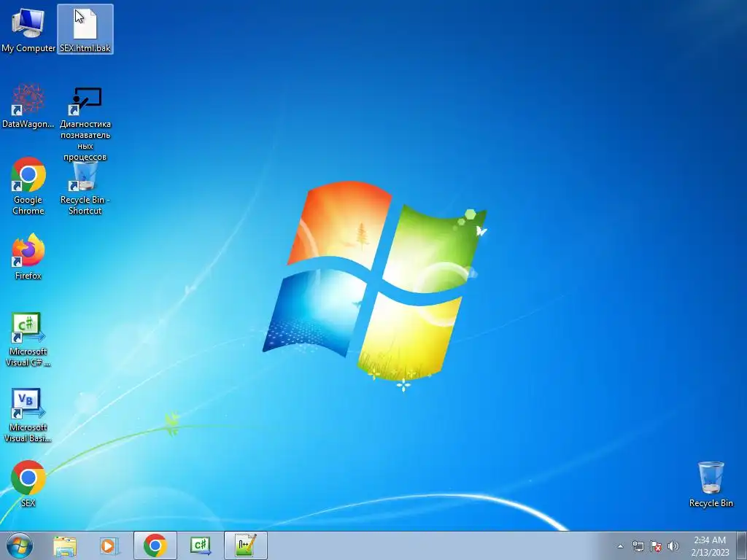Select the SEX.html.bak file icon
Screen dimensions: 747x560
point(85,29)
